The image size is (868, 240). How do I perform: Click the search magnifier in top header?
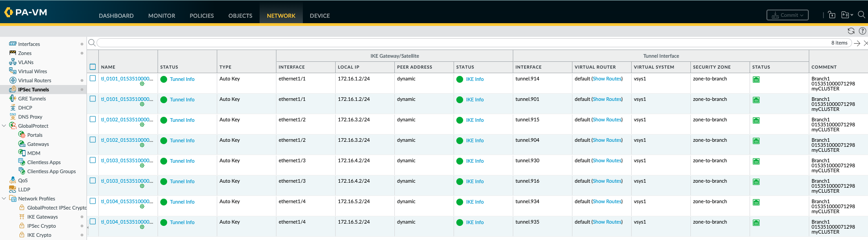pyautogui.click(x=861, y=15)
